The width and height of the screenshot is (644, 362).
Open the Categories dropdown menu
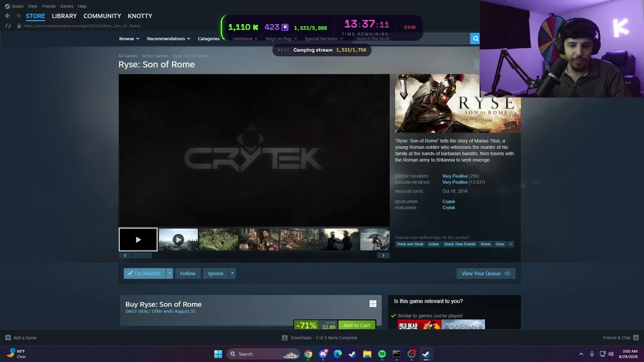(x=209, y=39)
